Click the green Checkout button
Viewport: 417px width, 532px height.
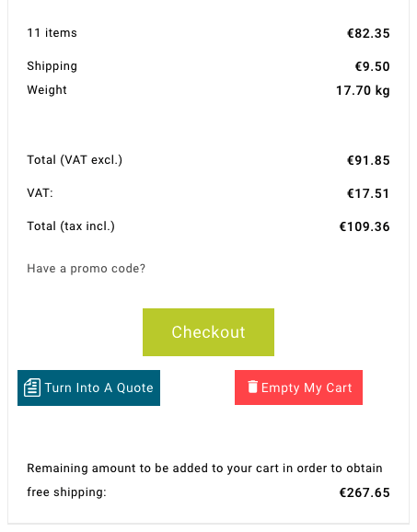tap(208, 332)
